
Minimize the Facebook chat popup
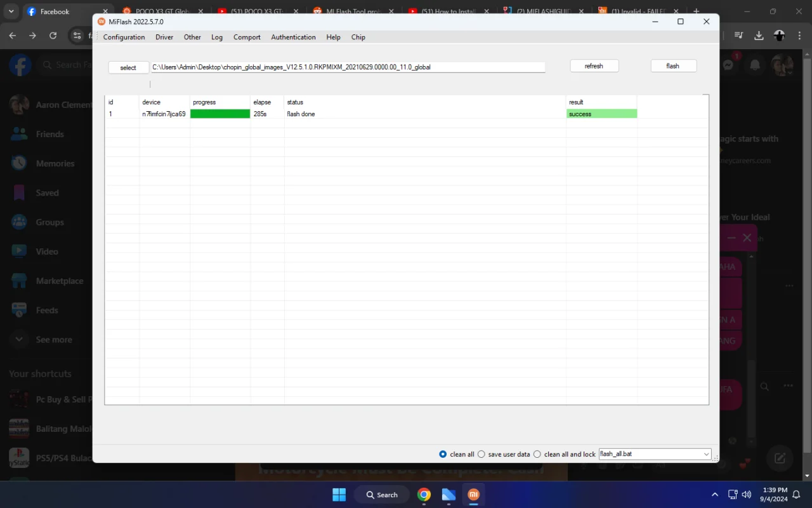click(x=731, y=237)
